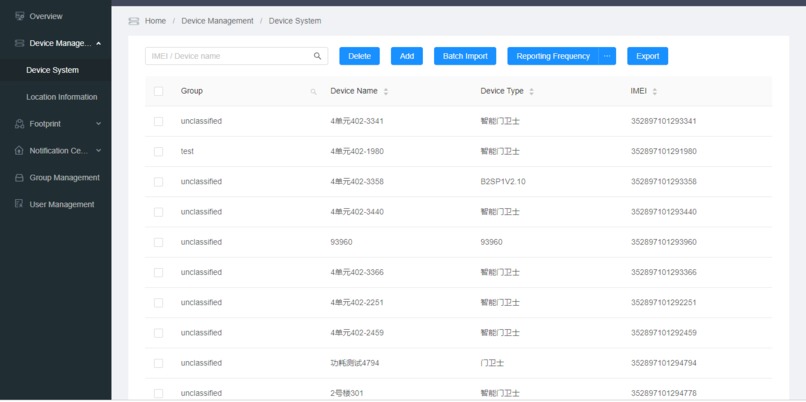Check the row for device 93960
Image resolution: width=806 pixels, height=402 pixels.
(x=158, y=242)
